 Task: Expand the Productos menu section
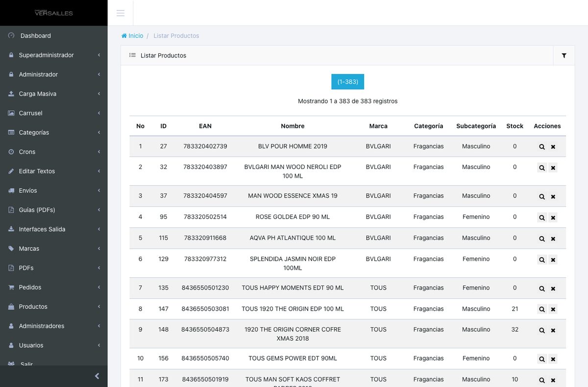[x=54, y=307]
